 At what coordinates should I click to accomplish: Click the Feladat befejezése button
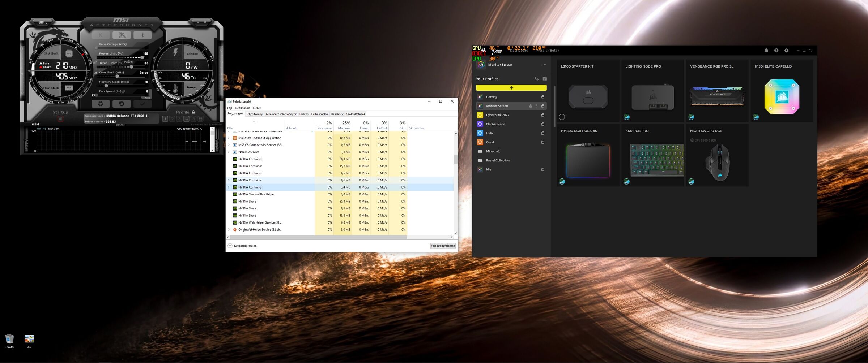(x=443, y=246)
